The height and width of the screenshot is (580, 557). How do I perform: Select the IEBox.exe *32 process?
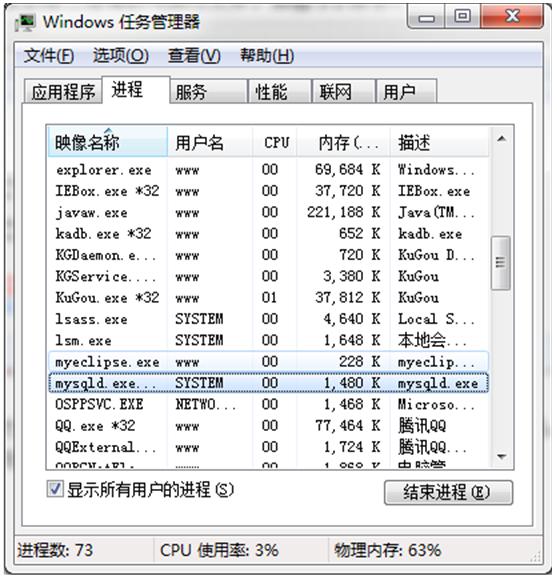click(269, 191)
